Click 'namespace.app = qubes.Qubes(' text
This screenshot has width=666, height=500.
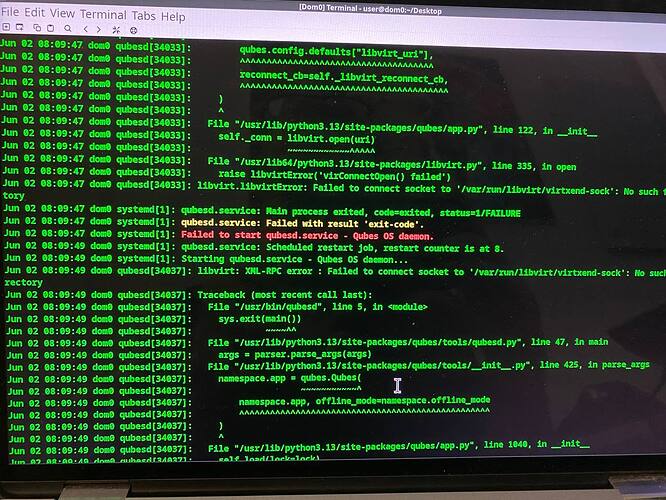pyautogui.click(x=290, y=378)
